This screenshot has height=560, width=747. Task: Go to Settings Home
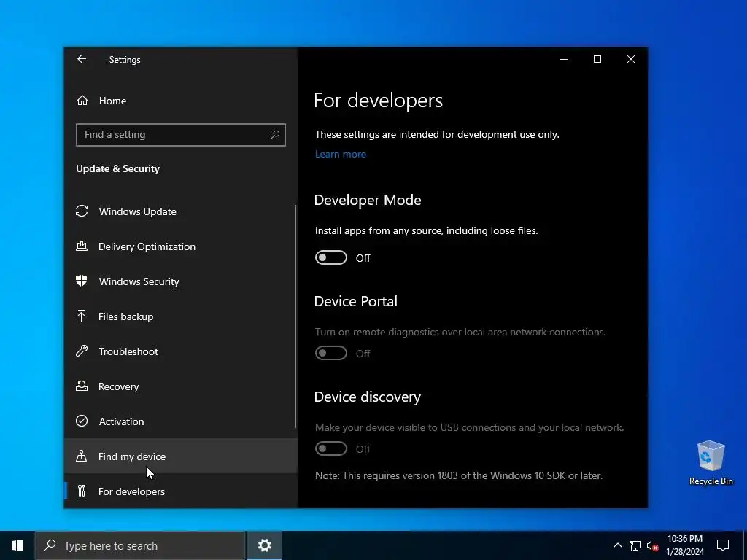point(180,101)
